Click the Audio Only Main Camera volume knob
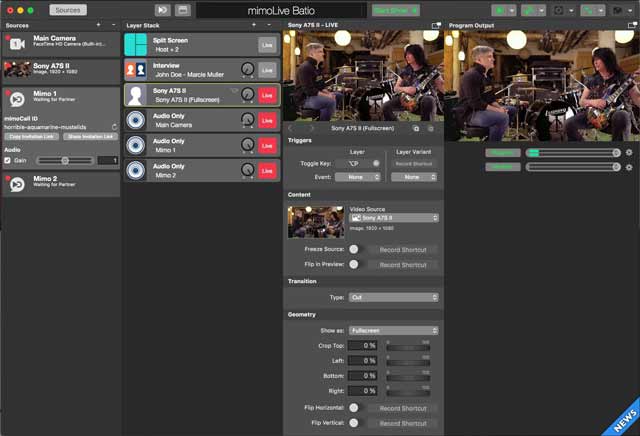The width and height of the screenshot is (640, 436). (247, 120)
